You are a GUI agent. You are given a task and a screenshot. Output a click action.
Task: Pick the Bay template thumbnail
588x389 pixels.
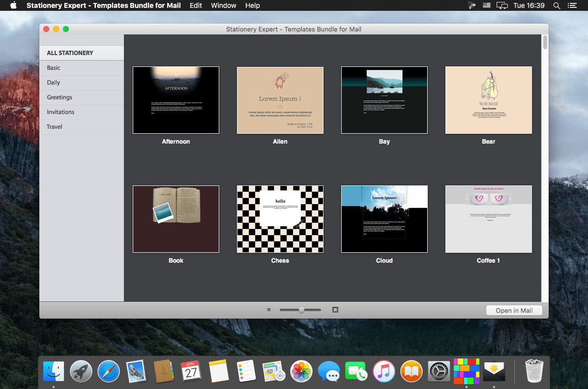click(384, 100)
